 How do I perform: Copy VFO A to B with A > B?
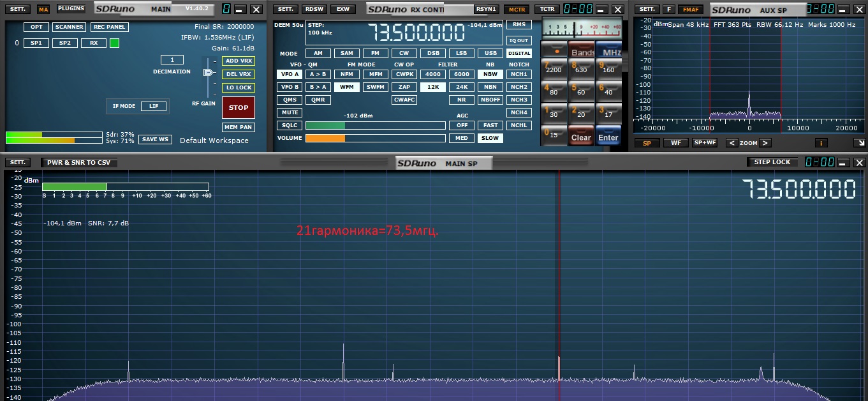point(318,74)
